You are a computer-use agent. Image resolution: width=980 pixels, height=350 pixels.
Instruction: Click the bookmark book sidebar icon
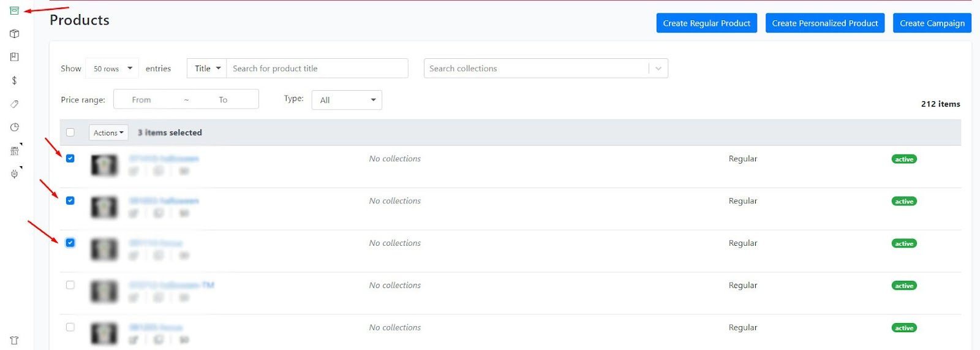14,57
